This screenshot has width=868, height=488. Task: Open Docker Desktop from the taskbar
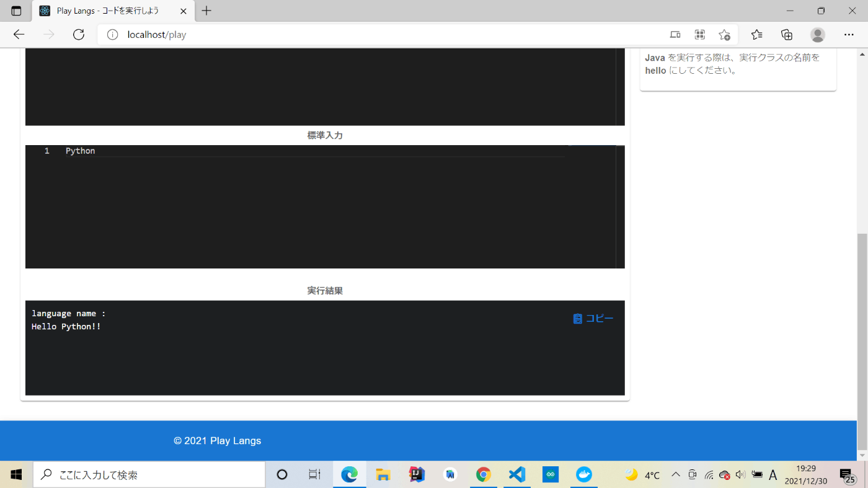point(584,475)
